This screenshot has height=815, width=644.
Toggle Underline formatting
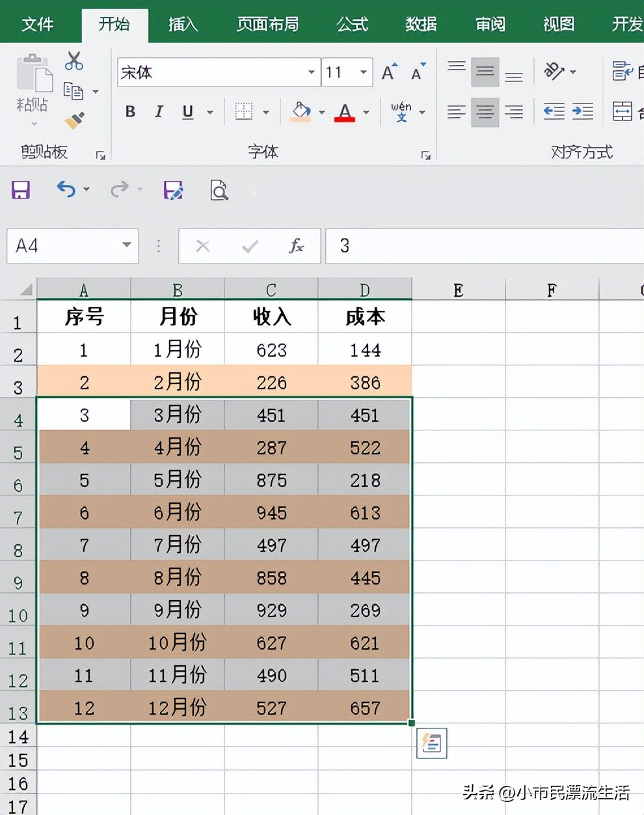188,111
